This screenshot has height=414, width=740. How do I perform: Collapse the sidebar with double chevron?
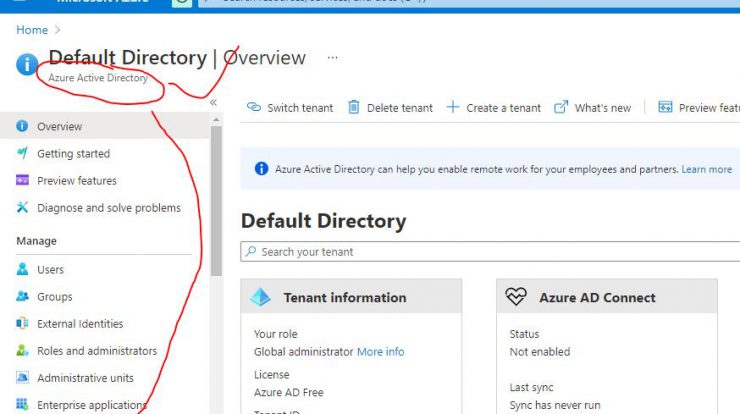[x=213, y=102]
